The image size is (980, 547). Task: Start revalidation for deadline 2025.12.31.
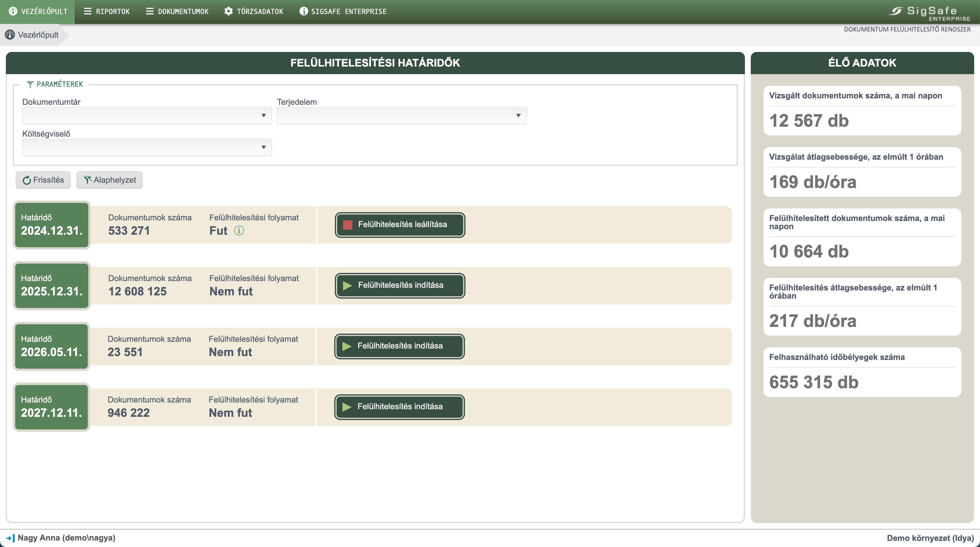tap(400, 285)
